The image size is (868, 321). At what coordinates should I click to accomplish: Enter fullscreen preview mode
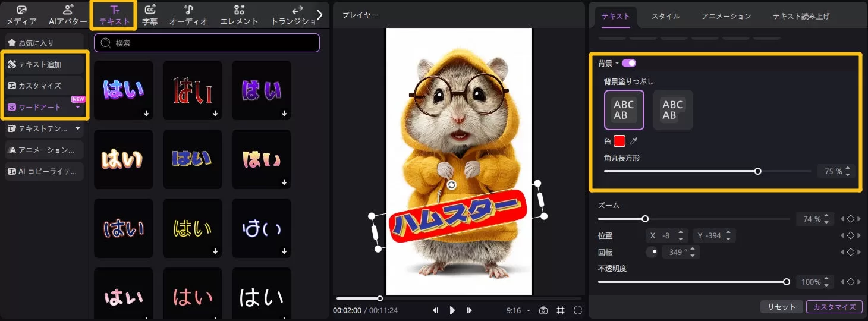point(578,310)
